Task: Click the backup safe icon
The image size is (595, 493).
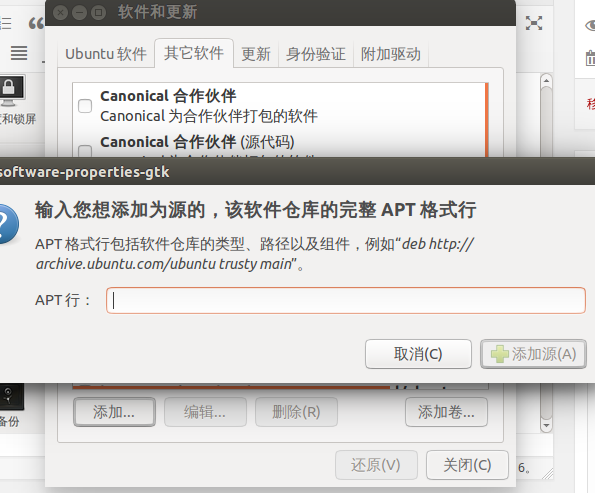Action: click(11, 397)
